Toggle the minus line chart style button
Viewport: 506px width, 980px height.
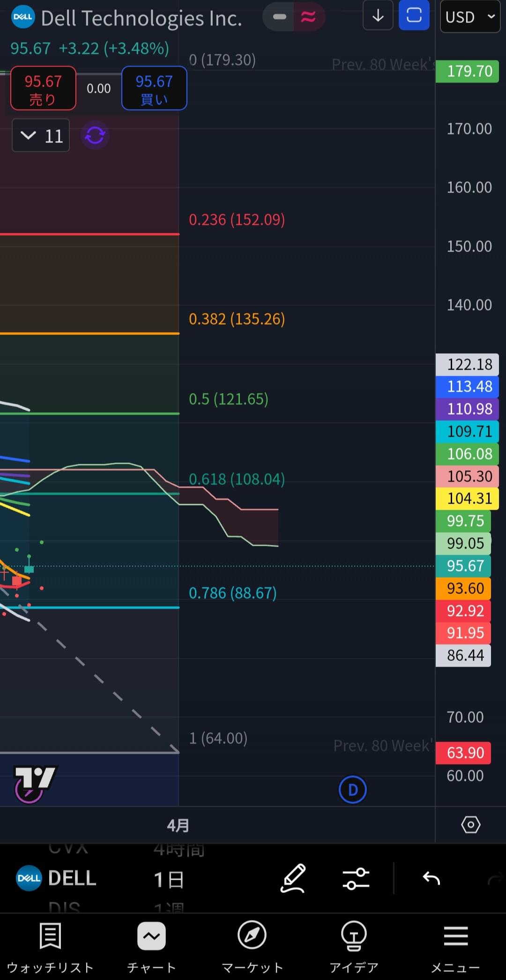pyautogui.click(x=279, y=17)
